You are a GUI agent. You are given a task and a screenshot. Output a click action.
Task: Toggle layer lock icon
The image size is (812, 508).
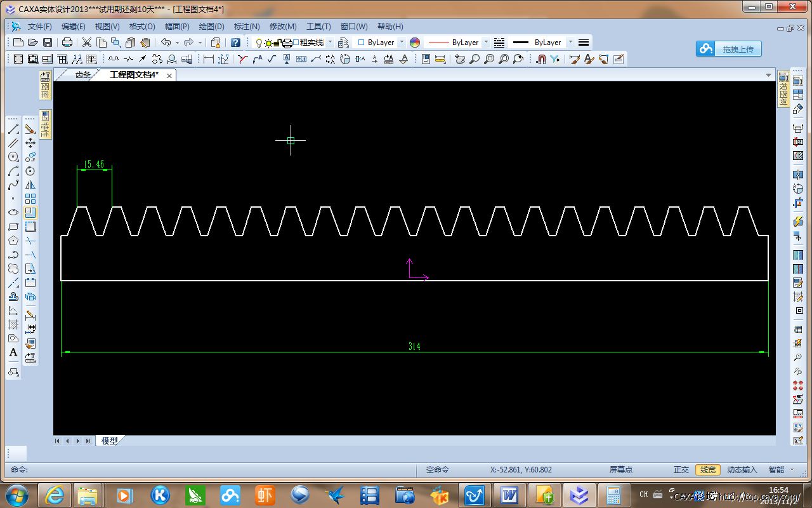(277, 43)
